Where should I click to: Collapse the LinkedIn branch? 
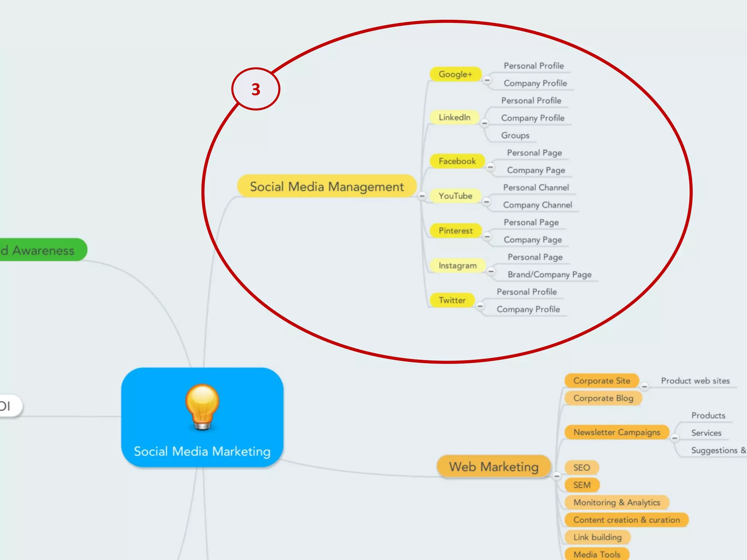click(484, 123)
